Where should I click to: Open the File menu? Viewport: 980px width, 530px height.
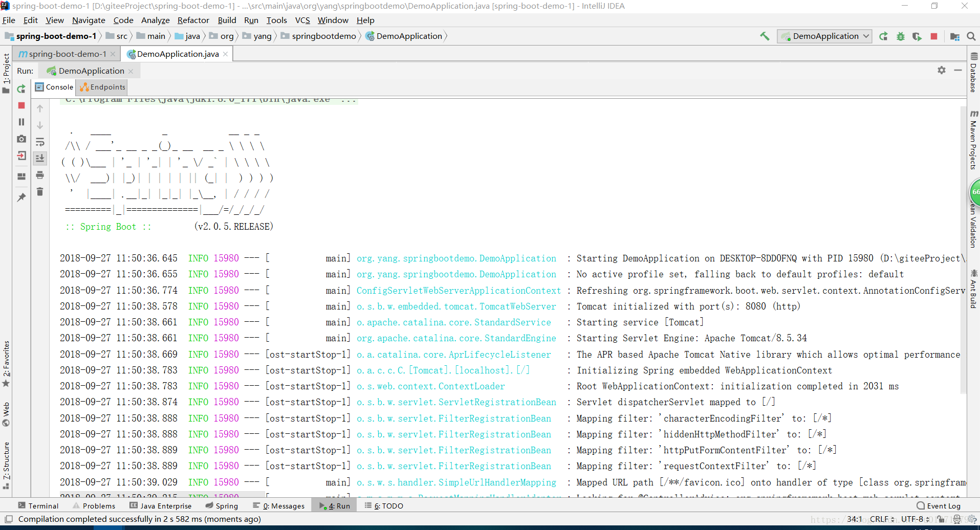9,20
